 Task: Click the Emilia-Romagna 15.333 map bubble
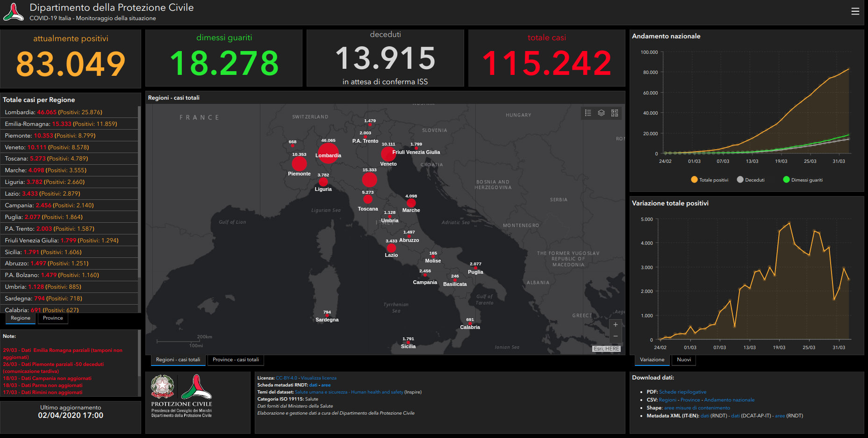pyautogui.click(x=369, y=179)
